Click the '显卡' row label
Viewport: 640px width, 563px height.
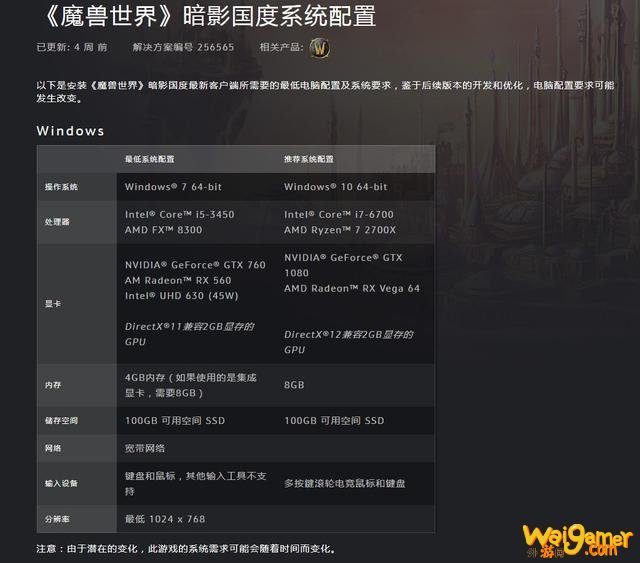pyautogui.click(x=53, y=304)
